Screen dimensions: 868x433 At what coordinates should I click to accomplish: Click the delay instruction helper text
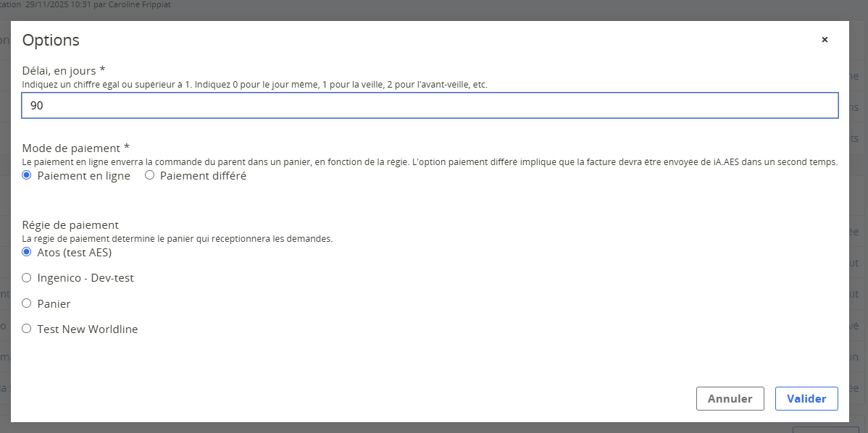click(254, 84)
